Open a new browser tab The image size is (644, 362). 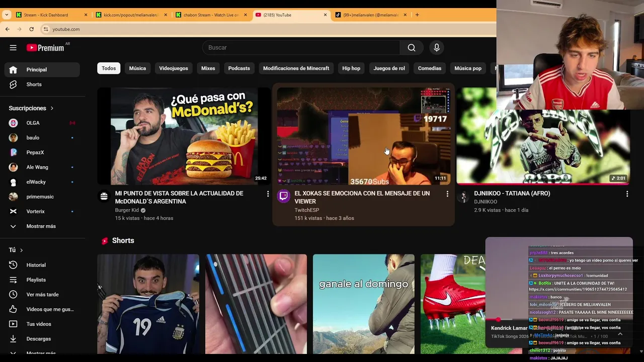click(417, 15)
